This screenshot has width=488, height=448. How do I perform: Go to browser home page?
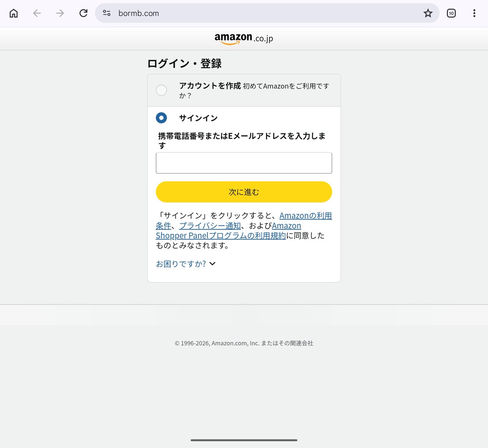click(14, 13)
